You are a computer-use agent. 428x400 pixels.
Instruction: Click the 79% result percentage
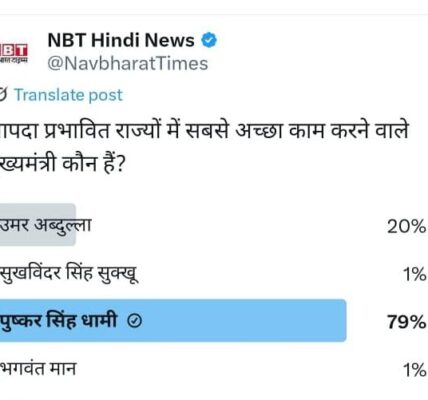[407, 322]
